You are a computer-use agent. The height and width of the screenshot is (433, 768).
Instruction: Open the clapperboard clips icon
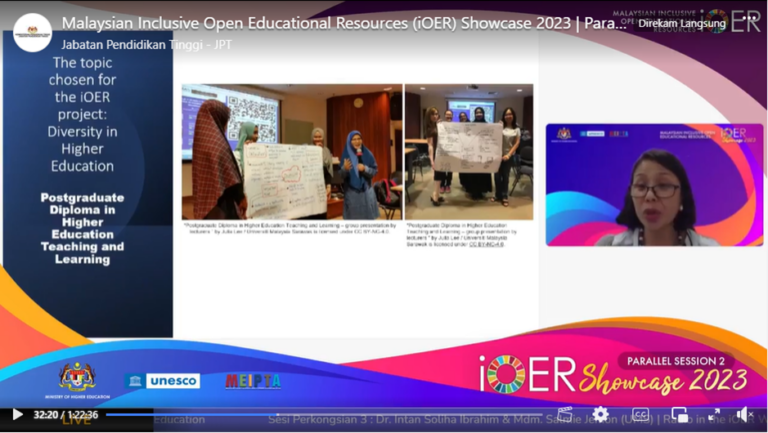[x=565, y=414]
